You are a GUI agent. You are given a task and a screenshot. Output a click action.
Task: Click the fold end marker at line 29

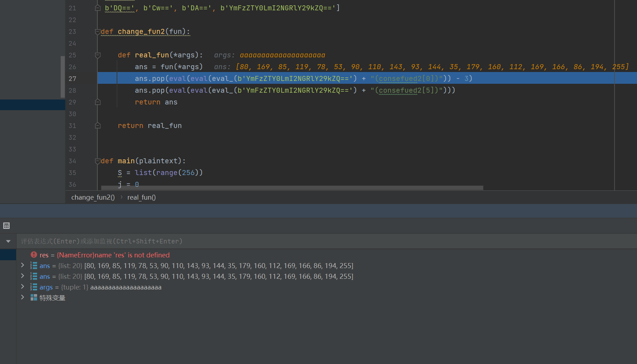click(x=98, y=102)
